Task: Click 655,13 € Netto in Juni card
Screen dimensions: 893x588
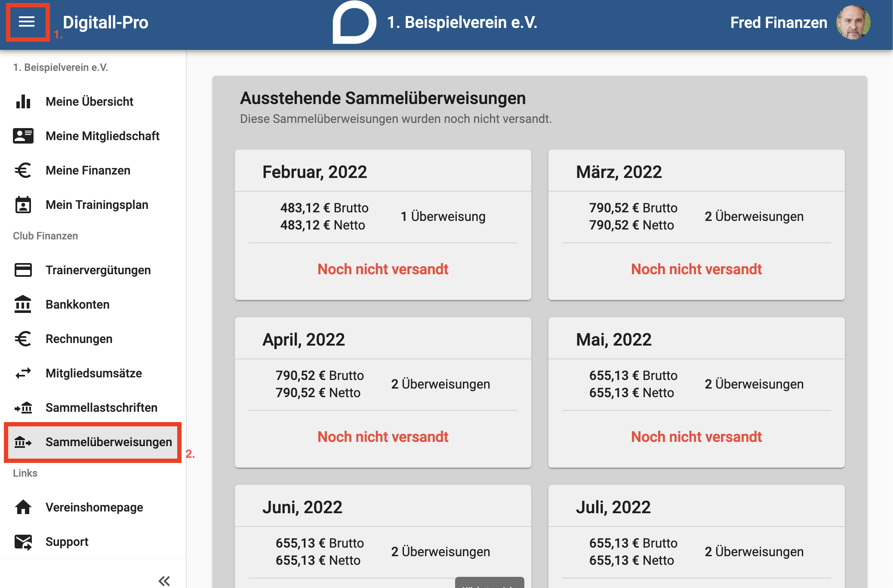Action: coord(318,560)
